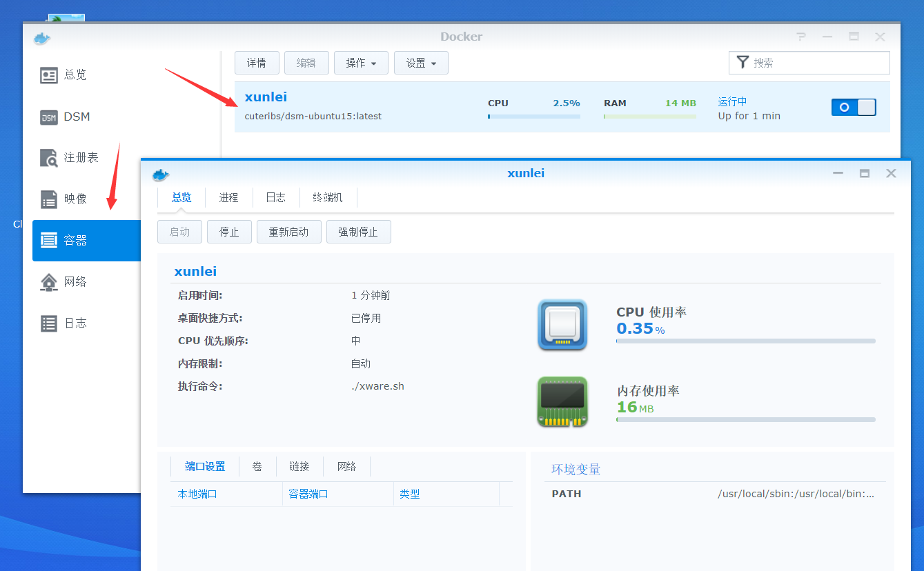This screenshot has width=924, height=571.
Task: Switch to the 终端机 terminal tab
Action: (328, 198)
